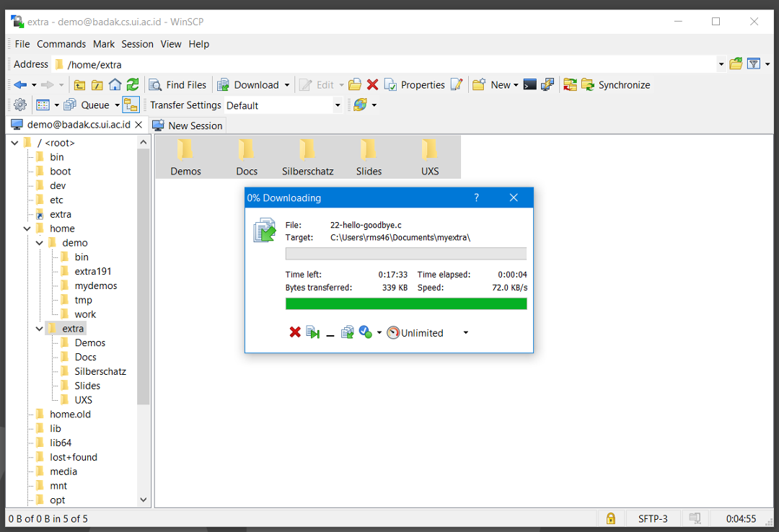Open the Commands menu
This screenshot has height=532, width=779.
(61, 44)
